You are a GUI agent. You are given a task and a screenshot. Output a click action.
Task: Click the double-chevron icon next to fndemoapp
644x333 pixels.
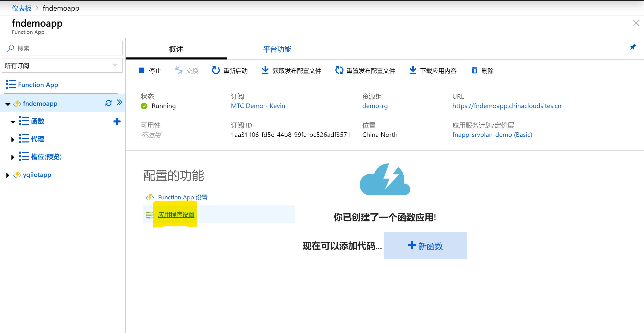(120, 102)
